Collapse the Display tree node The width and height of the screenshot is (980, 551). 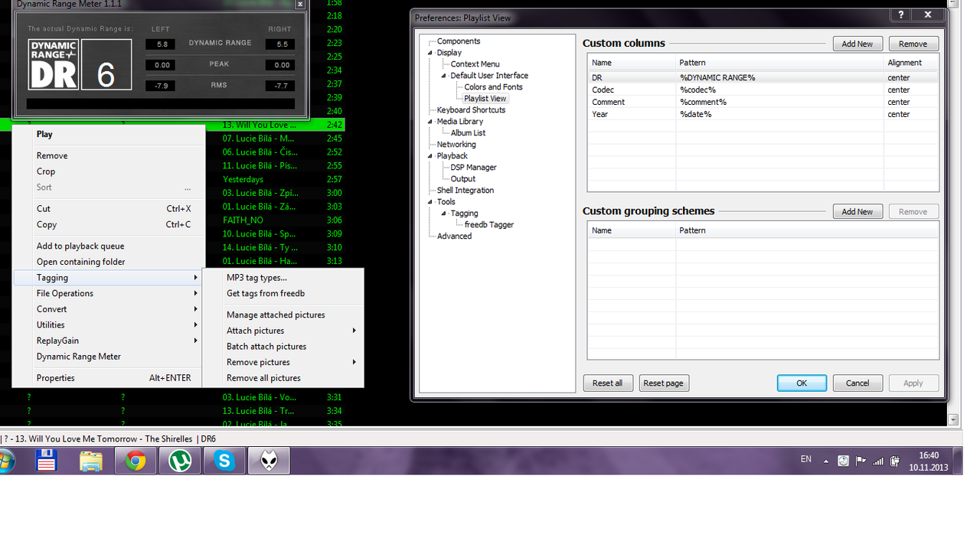(x=430, y=53)
